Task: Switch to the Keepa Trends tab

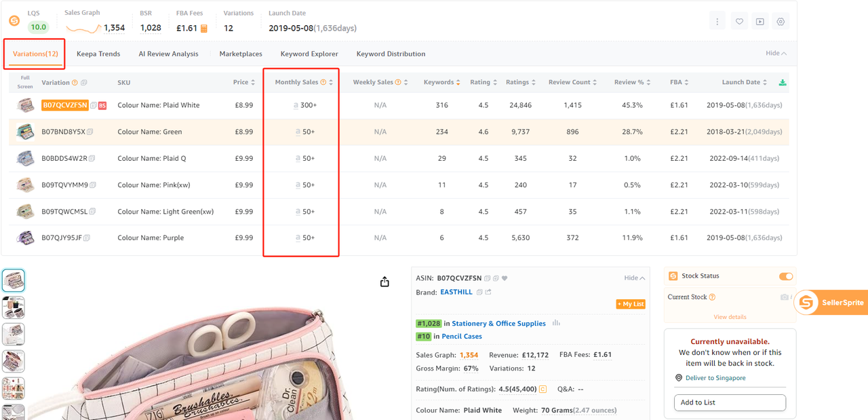Action: coord(98,54)
